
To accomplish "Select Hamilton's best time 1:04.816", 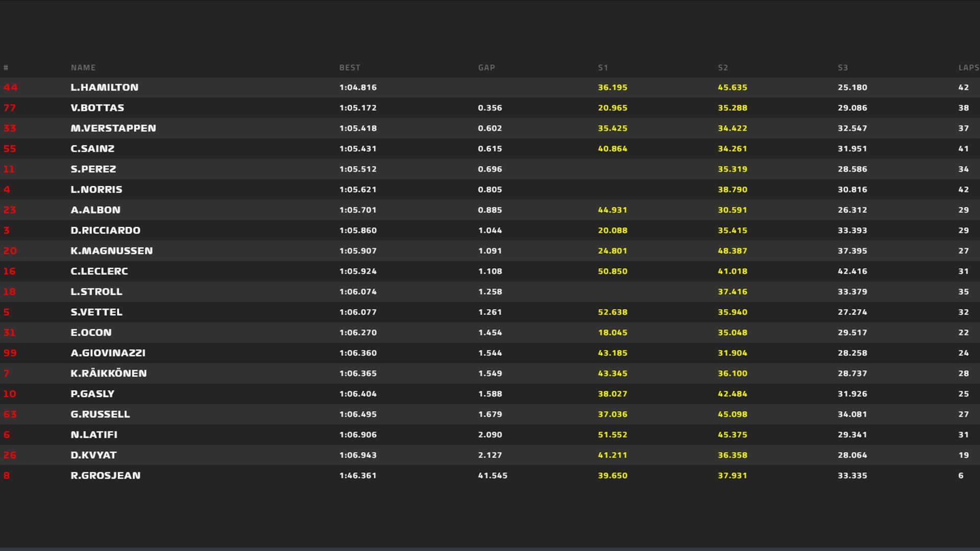I will (358, 87).
